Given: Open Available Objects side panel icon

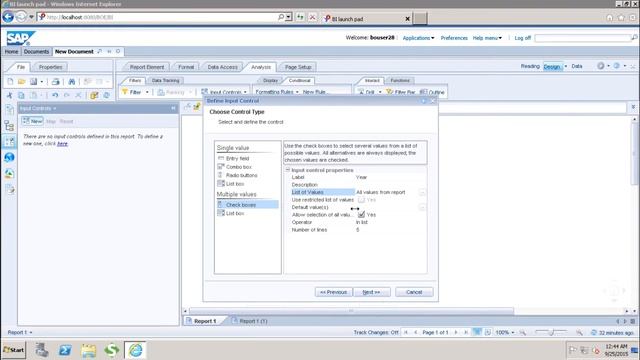Looking at the screenshot, I should [x=9, y=173].
